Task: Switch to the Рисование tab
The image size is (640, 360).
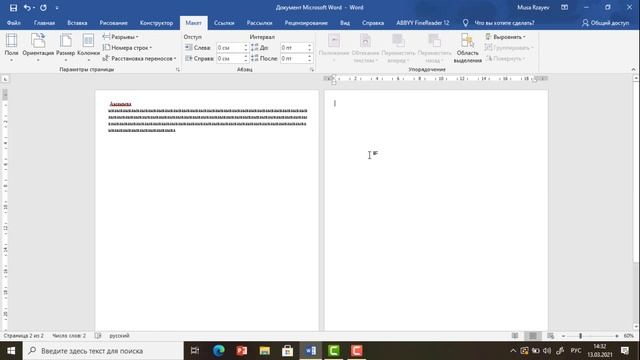Action: 113,23
